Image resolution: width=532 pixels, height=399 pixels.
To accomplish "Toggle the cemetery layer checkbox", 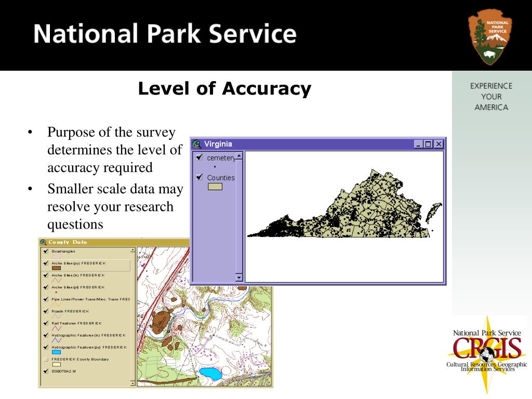I will (x=199, y=157).
